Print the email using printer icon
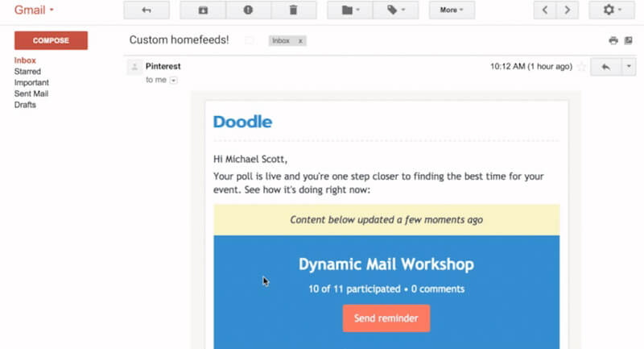This screenshot has width=644, height=349. [613, 40]
